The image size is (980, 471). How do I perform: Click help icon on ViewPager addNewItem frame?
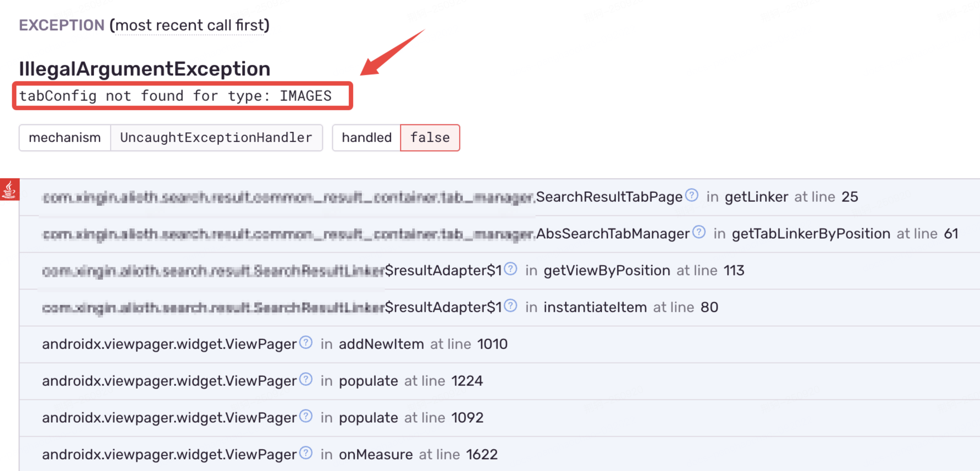point(305,342)
